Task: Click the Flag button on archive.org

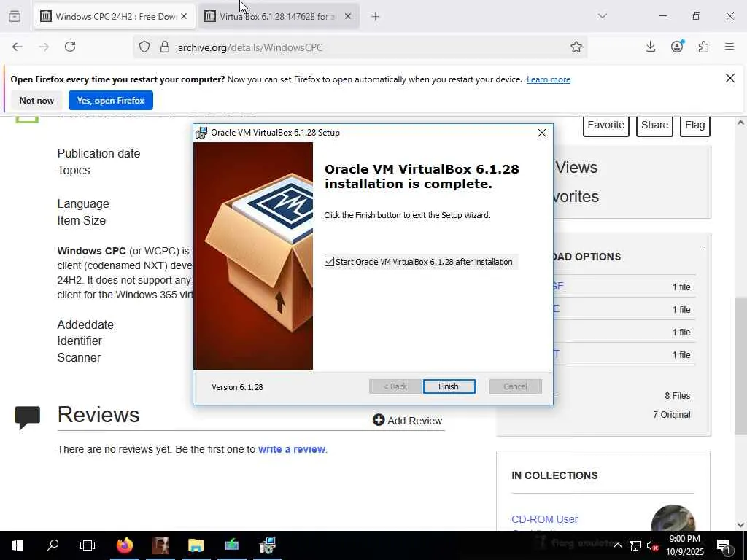Action: point(695,125)
